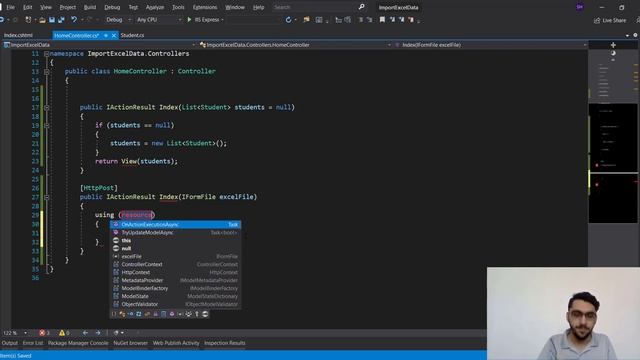Click the search magnifier icon
This screenshot has height=360, width=640.
[361, 7]
